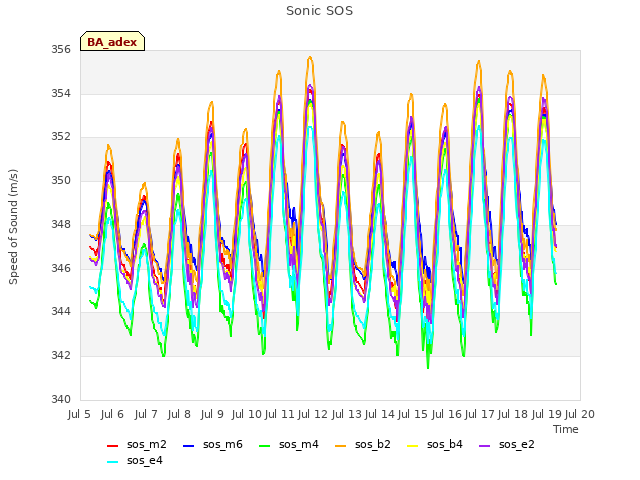The height and width of the screenshot is (480, 640).
Task: Click the Jul 5 x-axis label
Action: point(79,414)
